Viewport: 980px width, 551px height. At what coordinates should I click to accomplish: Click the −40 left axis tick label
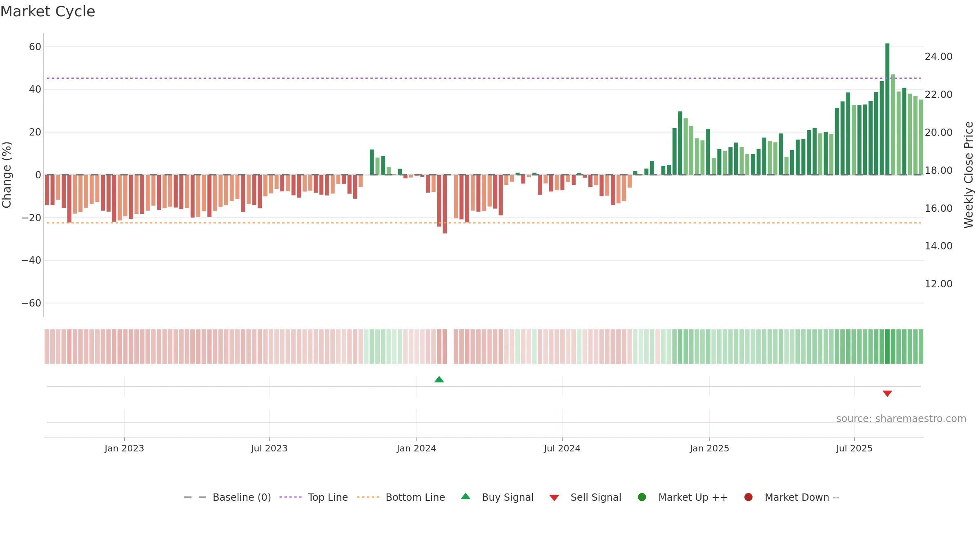coord(31,260)
